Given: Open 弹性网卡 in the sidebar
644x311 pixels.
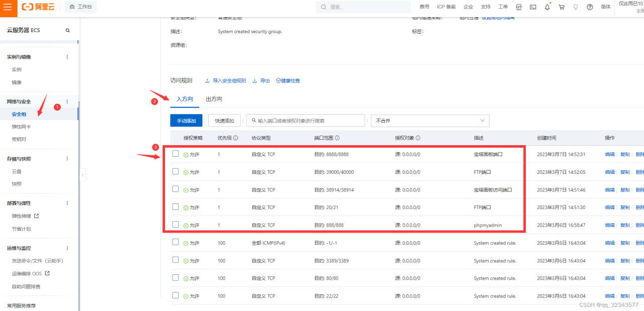Looking at the screenshot, I should pyautogui.click(x=21, y=127).
